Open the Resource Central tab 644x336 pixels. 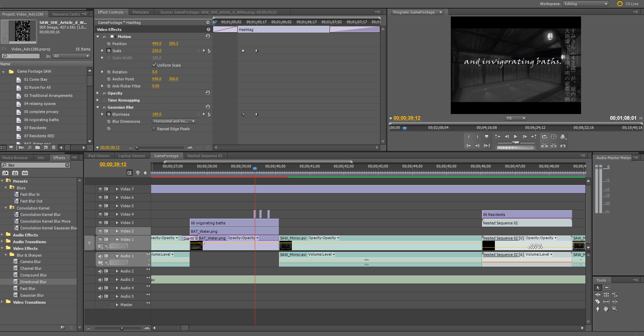tap(66, 14)
